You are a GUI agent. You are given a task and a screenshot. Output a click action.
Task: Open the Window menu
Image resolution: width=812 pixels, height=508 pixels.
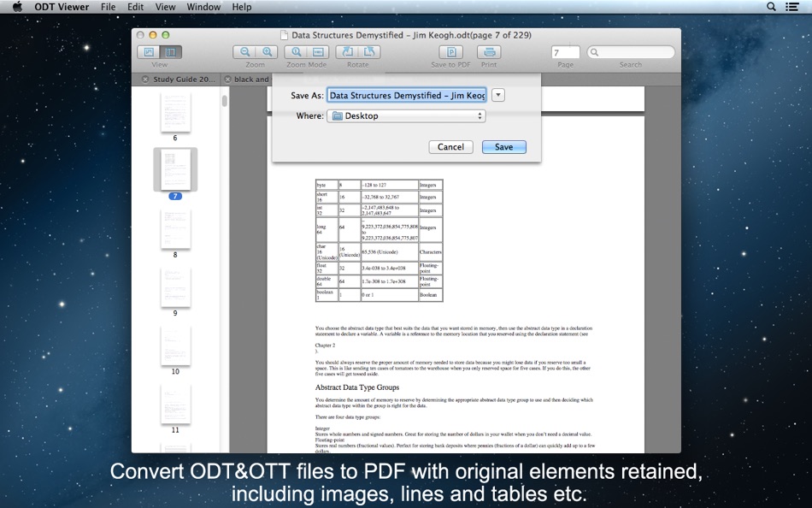(203, 7)
